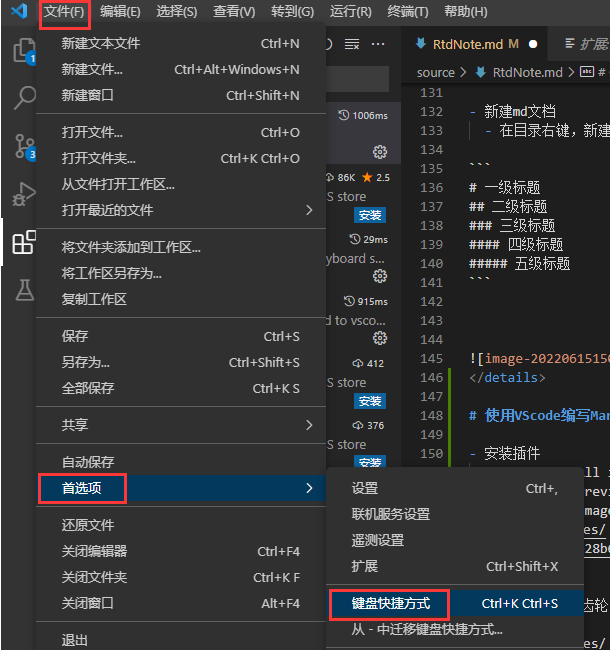This screenshot has width=610, height=650.
Task: Select 将工作区另存为... entry
Action: (181, 273)
